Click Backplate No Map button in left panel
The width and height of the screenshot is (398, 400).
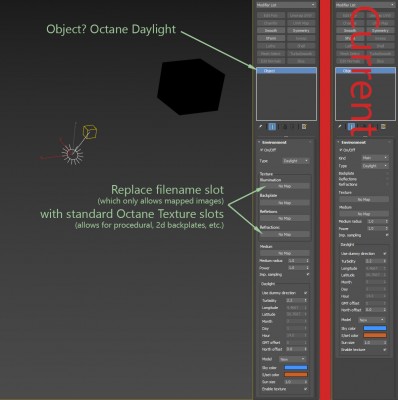[285, 203]
